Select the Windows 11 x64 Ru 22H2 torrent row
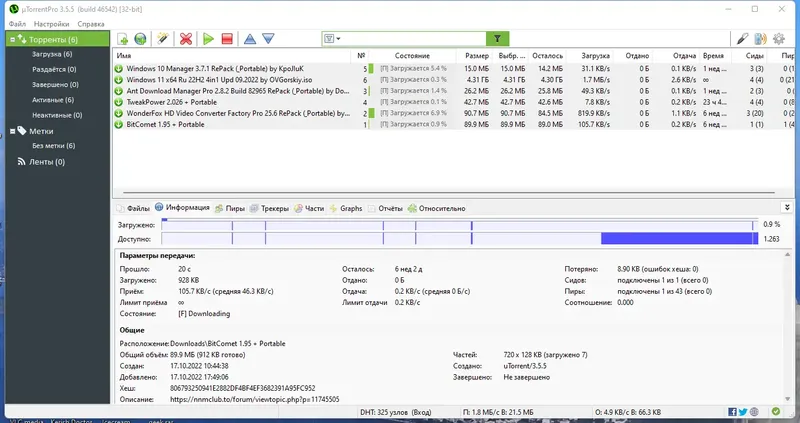The height and width of the screenshot is (423, 800). click(453, 80)
